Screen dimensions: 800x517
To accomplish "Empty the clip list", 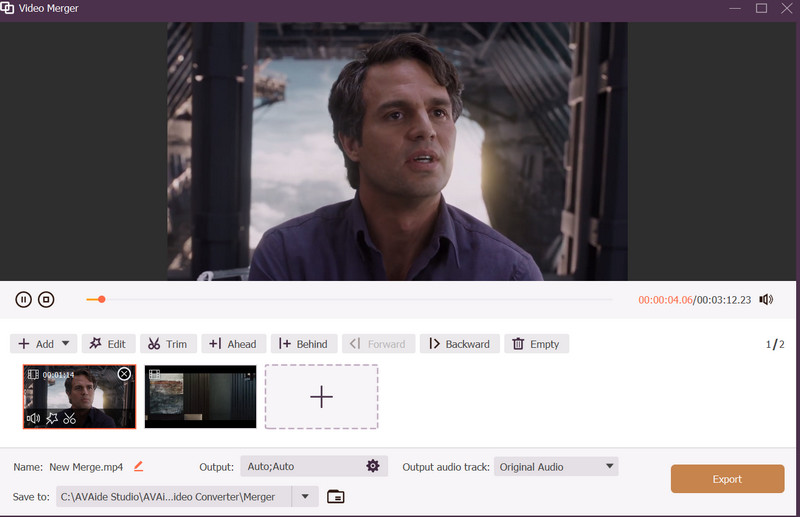I will [536, 344].
